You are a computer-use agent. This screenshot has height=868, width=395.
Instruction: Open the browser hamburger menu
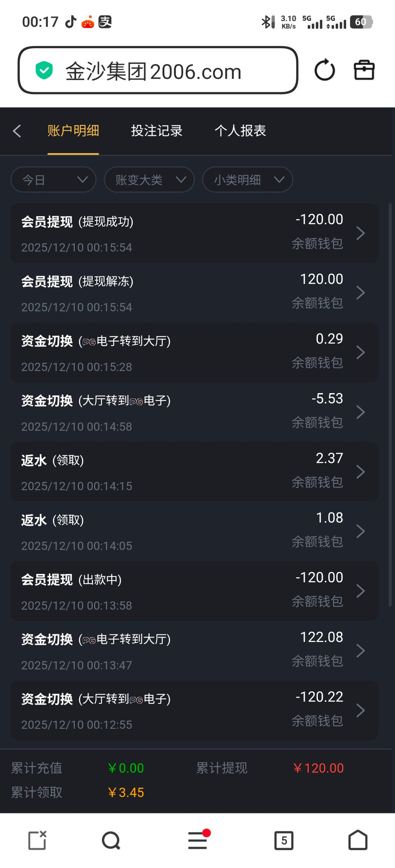click(x=198, y=840)
